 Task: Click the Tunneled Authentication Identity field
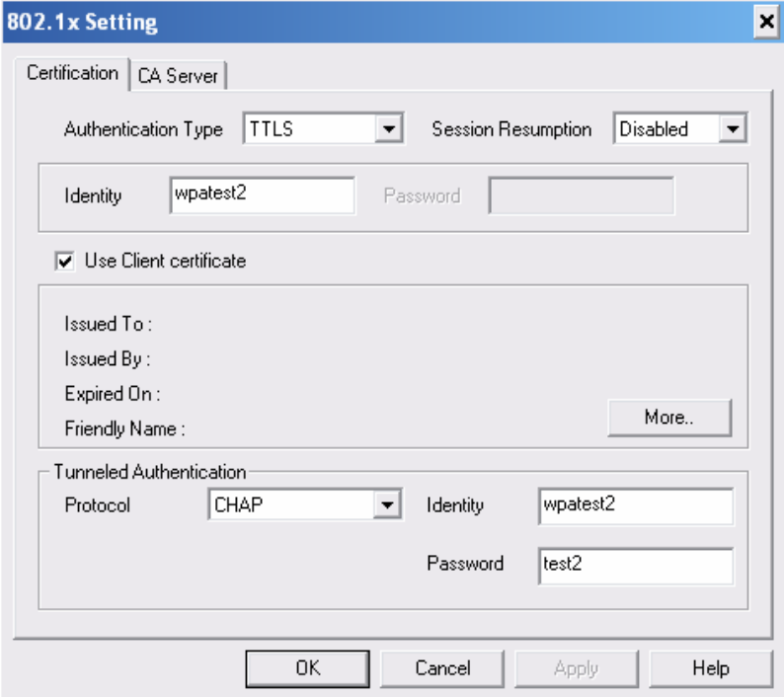click(x=635, y=505)
